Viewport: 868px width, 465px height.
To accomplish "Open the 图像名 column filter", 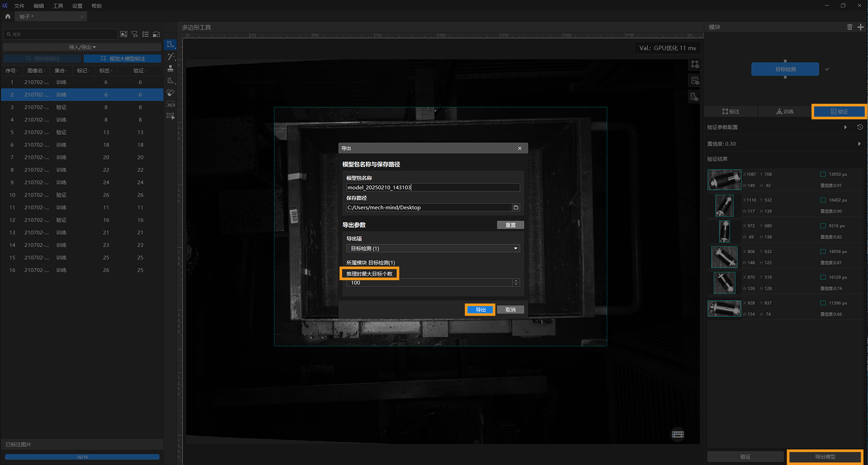I will click(x=36, y=71).
